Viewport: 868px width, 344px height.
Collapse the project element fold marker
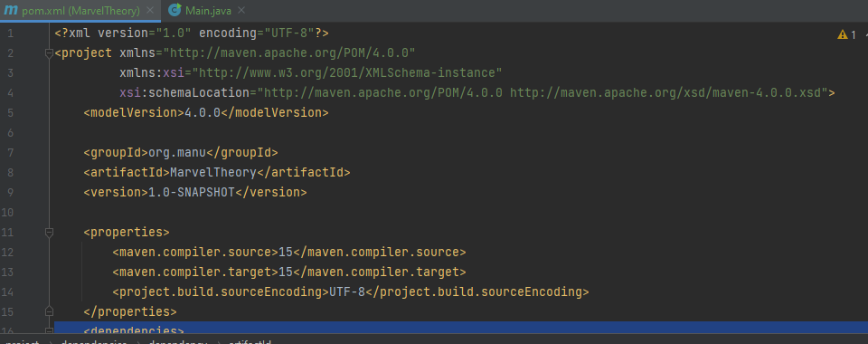49,53
